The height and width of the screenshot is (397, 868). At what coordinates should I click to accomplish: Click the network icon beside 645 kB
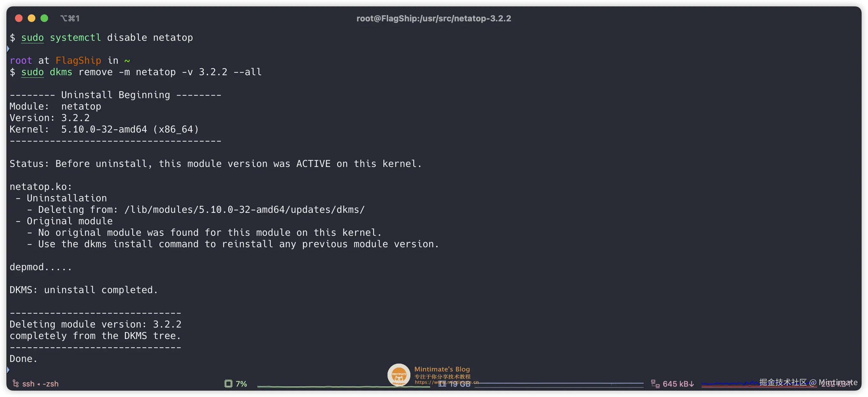pyautogui.click(x=655, y=384)
